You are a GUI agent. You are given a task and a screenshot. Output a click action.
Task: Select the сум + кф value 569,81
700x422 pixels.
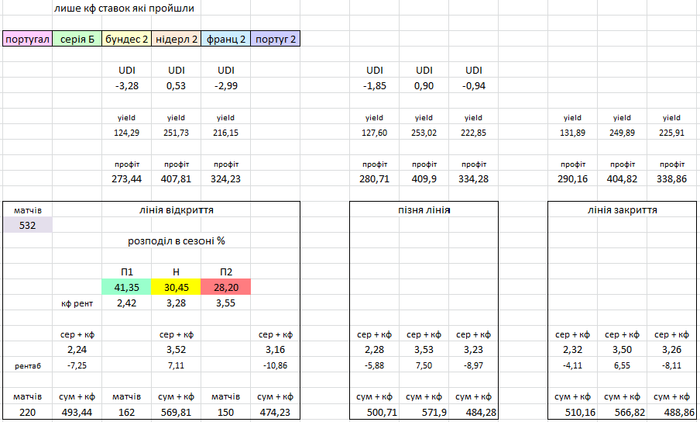(176, 412)
